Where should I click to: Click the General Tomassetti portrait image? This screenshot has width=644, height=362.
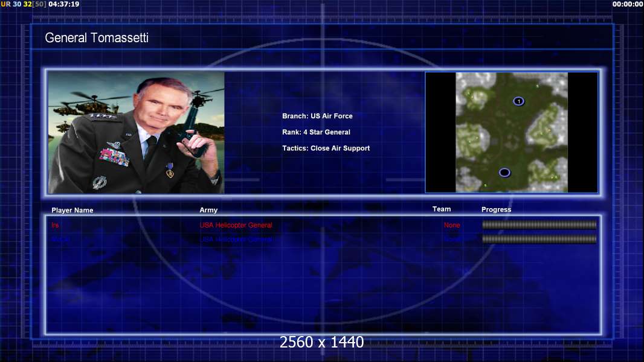pos(137,132)
